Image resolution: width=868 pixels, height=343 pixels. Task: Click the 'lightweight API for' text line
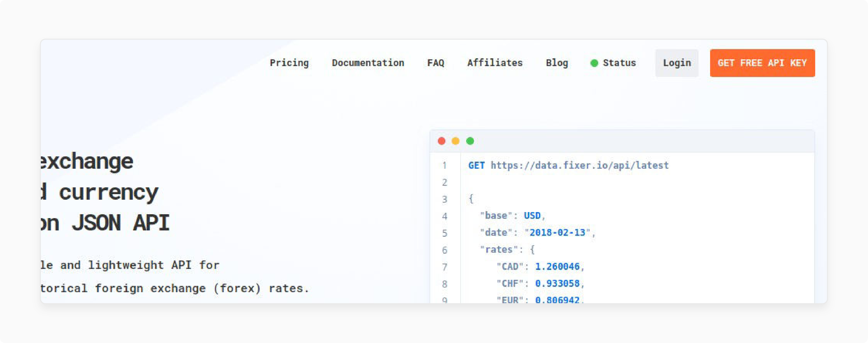154,265
